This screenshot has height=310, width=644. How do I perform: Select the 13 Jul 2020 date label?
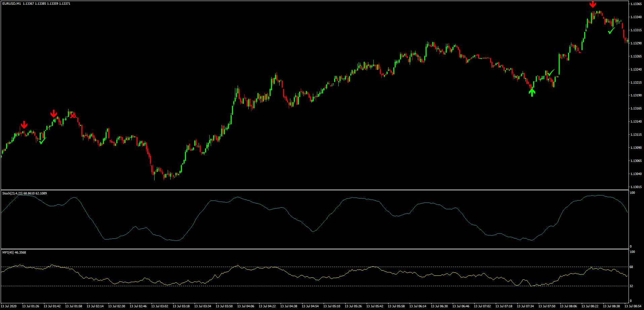pyautogui.click(x=9, y=306)
